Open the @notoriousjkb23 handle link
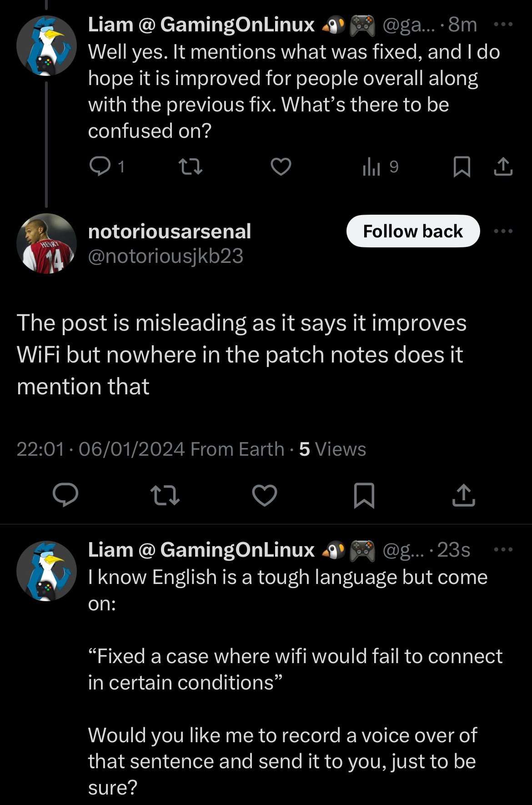The image size is (532, 805). click(x=166, y=256)
